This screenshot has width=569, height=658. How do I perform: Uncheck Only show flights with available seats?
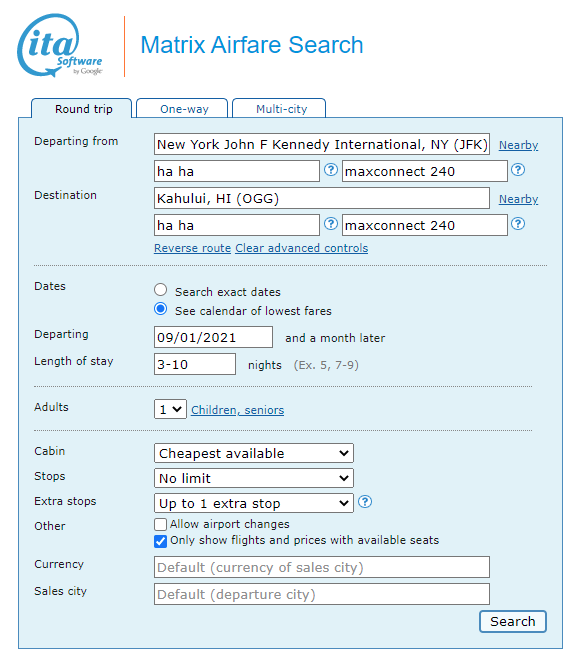click(160, 541)
